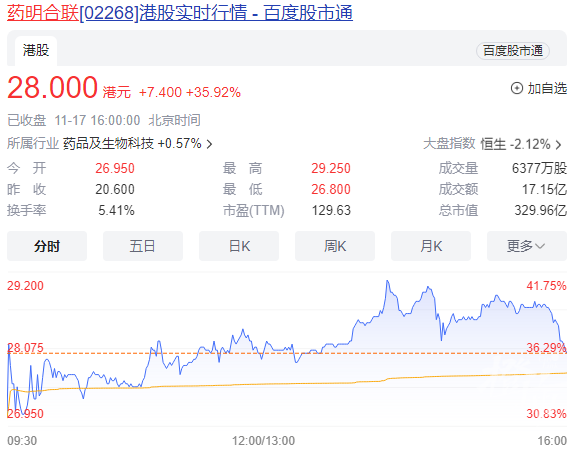Open the 药明合联 title link
This screenshot has width=585, height=450.
pyautogui.click(x=180, y=12)
